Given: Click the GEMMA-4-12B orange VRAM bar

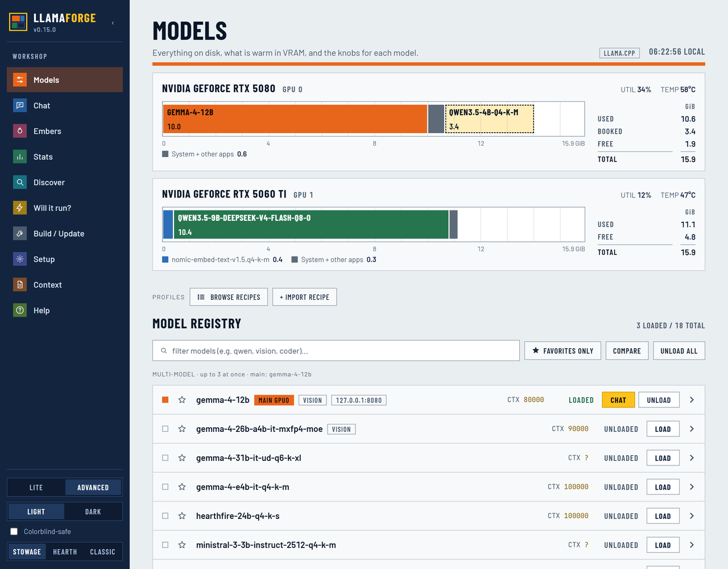Looking at the screenshot, I should tap(295, 119).
